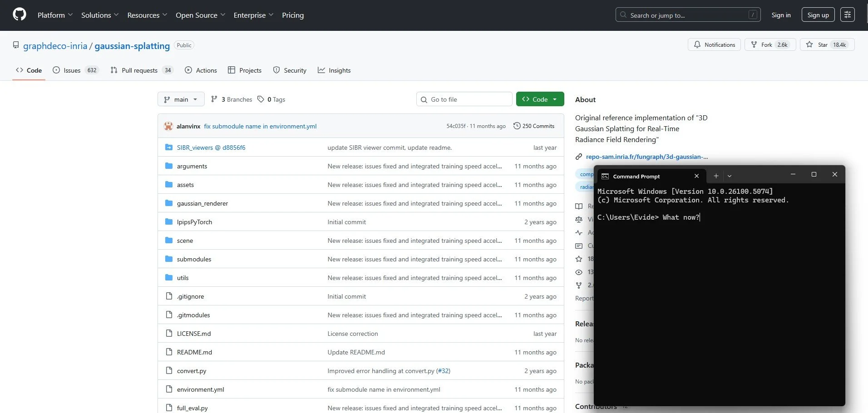868x413 pixels.
Task: Expand the Enterprise navigation menu
Action: tap(253, 15)
